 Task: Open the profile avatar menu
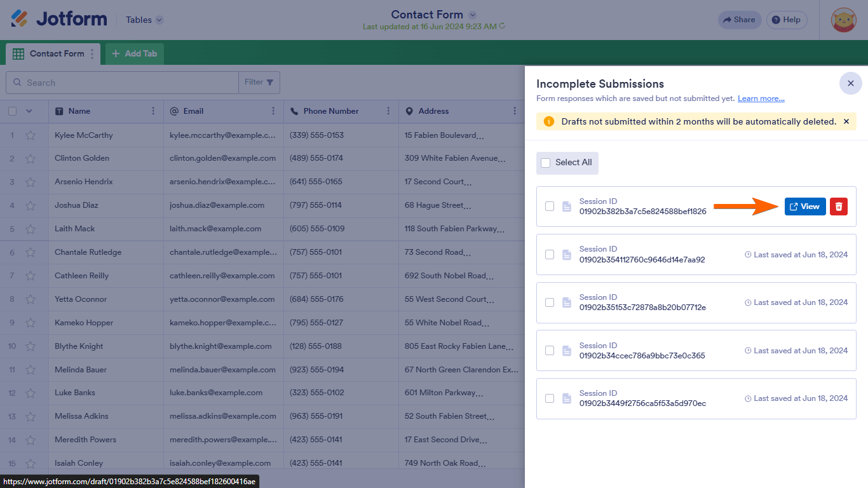tap(842, 20)
